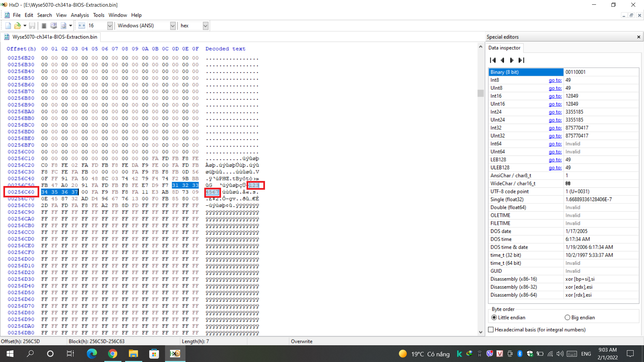Click the Open file folder icon
Viewport: 644px width, 362px height.
pyautogui.click(x=17, y=26)
